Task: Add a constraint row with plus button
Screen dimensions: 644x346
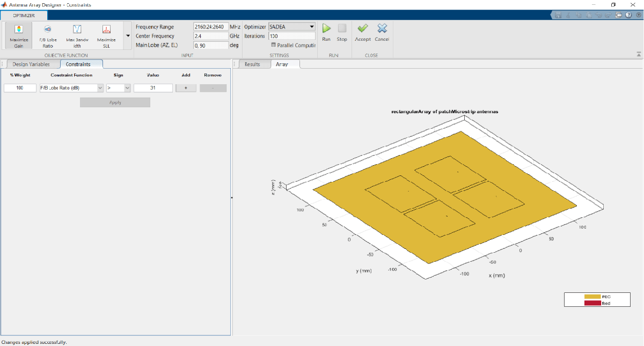Action: tap(186, 88)
